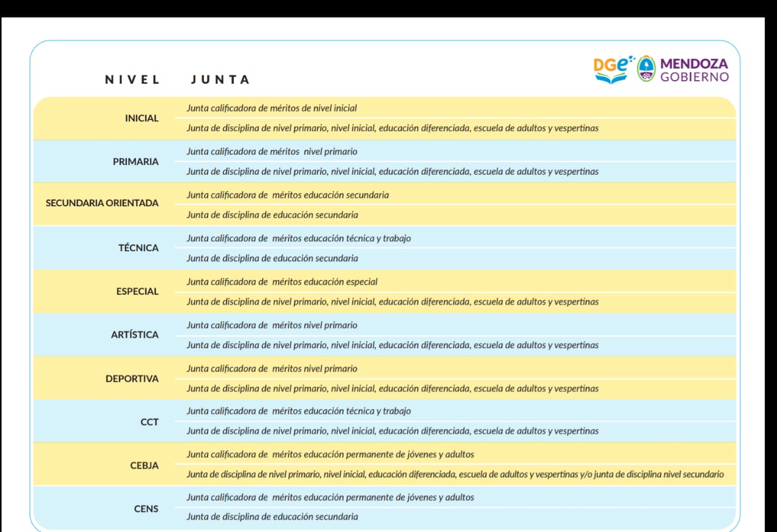777x532 pixels.
Task: Select the PRIMARIA level label
Action: click(x=135, y=161)
